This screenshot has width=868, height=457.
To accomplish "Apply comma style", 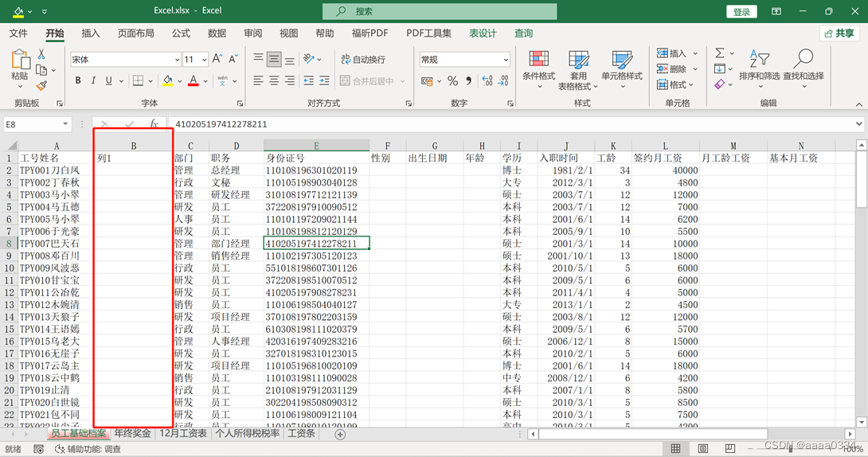I will [469, 80].
